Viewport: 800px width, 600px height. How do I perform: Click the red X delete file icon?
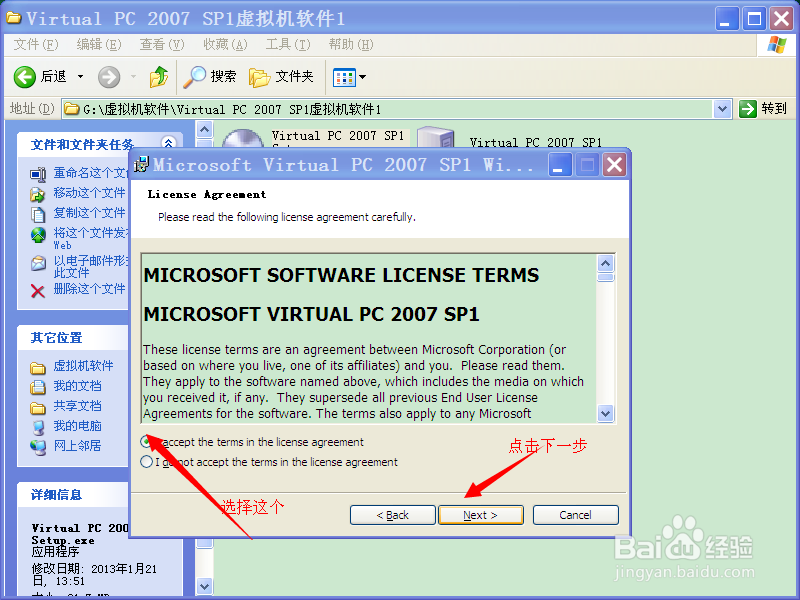(x=38, y=291)
